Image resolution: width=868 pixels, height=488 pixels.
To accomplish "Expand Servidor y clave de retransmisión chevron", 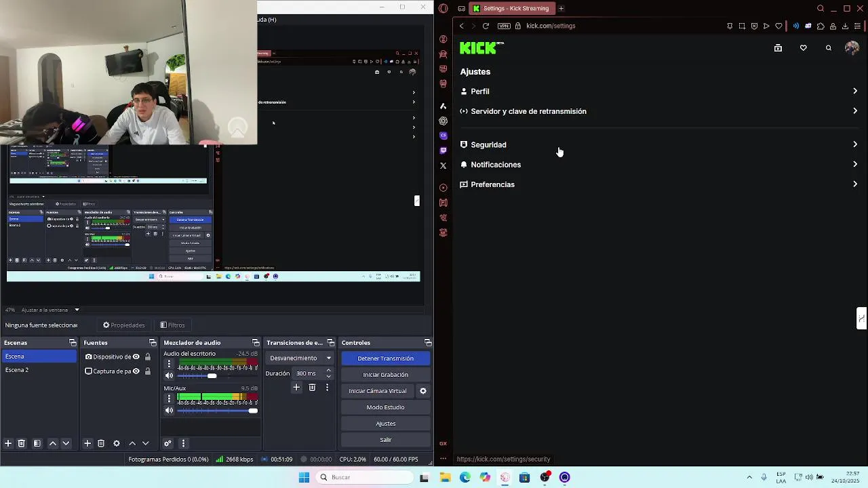I will [855, 110].
